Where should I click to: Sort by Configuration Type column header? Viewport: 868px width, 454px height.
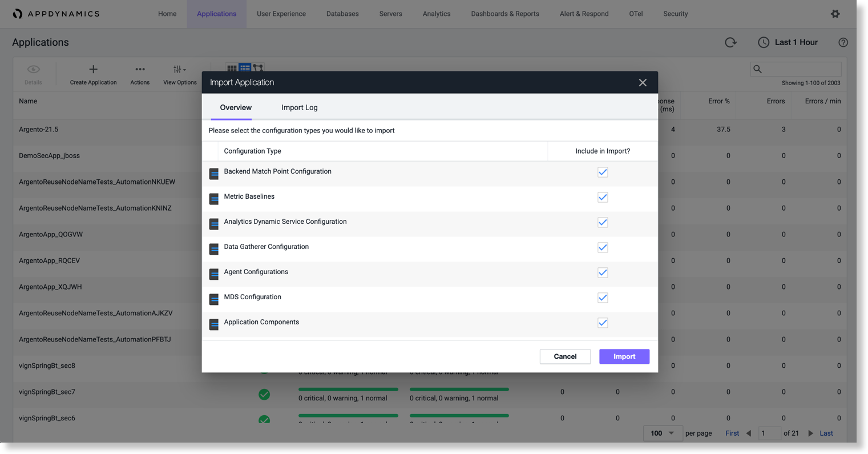252,151
